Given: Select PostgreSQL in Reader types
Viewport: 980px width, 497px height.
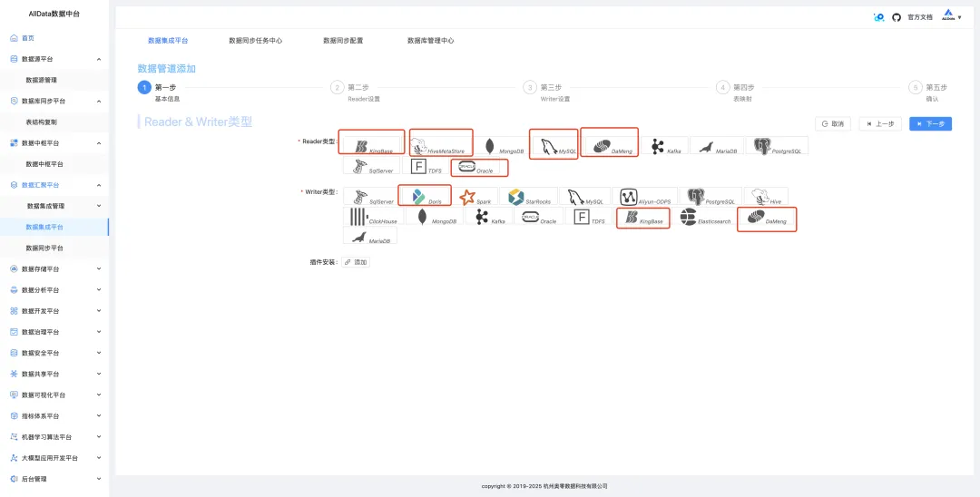Looking at the screenshot, I should 777,145.
